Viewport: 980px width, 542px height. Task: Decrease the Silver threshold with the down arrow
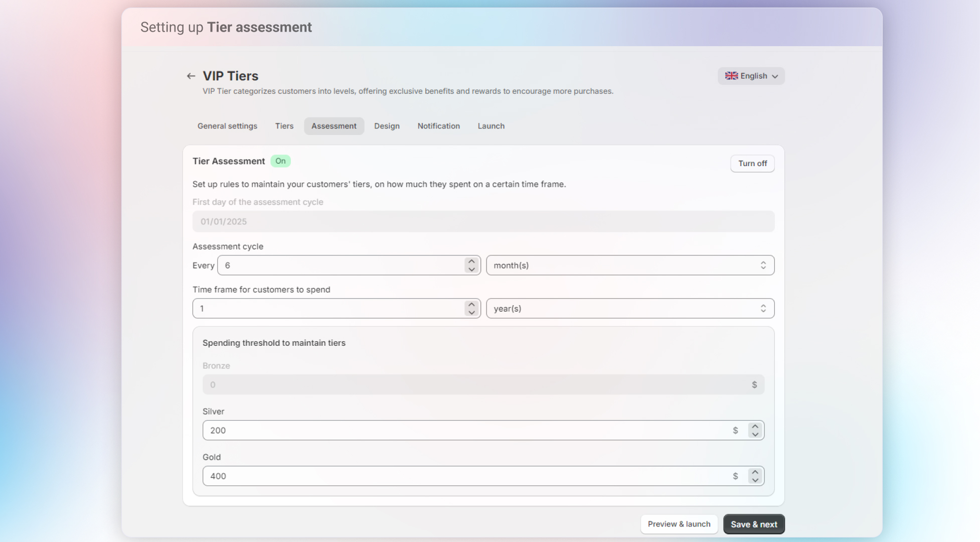click(755, 435)
